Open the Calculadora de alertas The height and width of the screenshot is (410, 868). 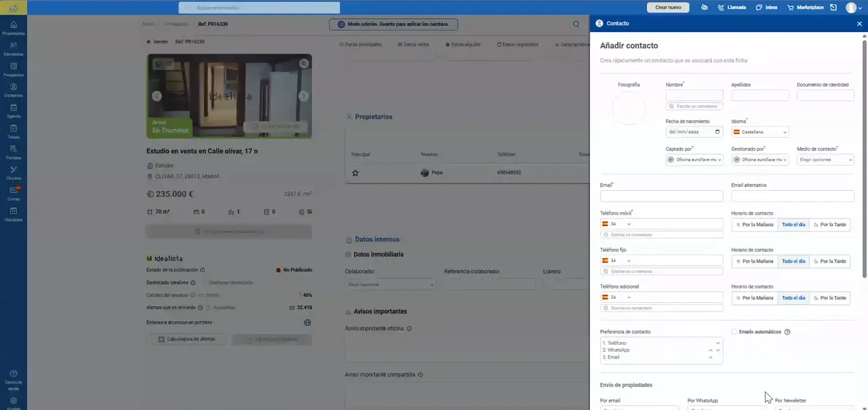186,339
